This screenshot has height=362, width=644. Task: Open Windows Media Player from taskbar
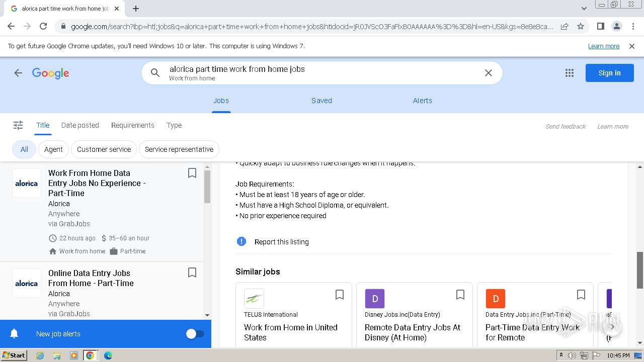[x=74, y=355]
